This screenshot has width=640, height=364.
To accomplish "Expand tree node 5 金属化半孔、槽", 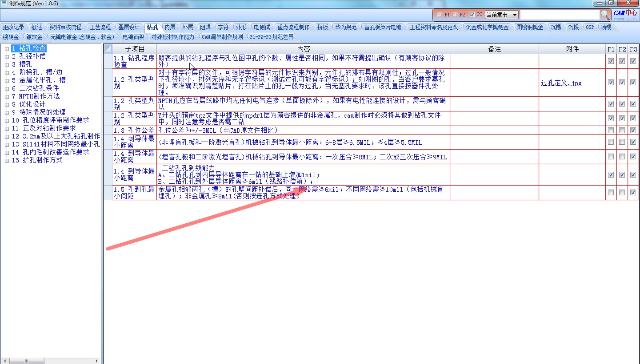I will pos(7,80).
